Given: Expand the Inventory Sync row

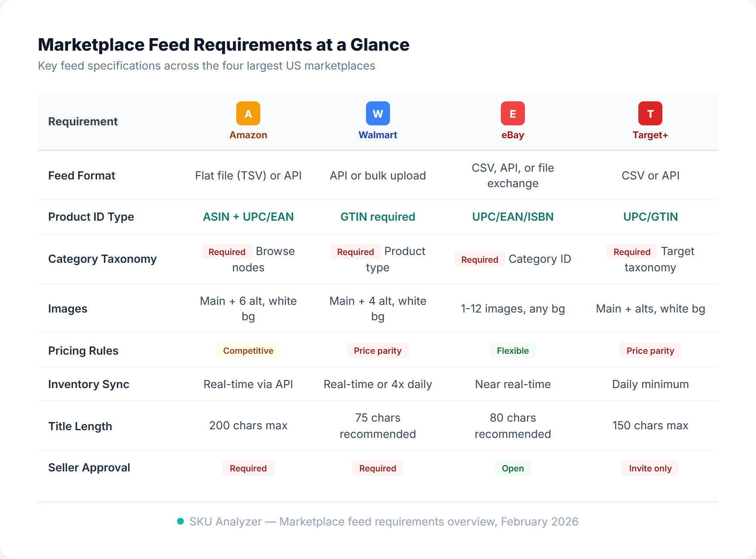Looking at the screenshot, I should [x=88, y=384].
